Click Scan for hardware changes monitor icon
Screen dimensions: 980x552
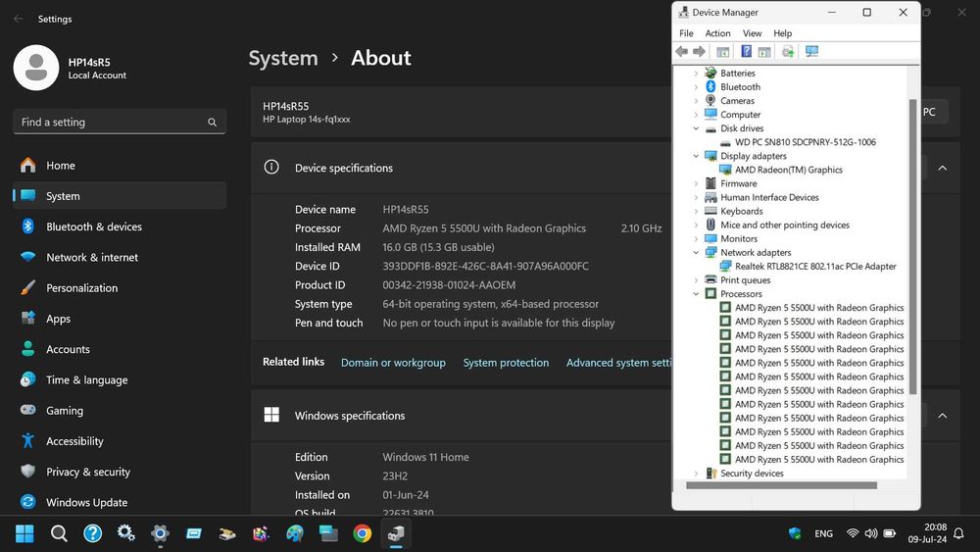[x=811, y=51]
